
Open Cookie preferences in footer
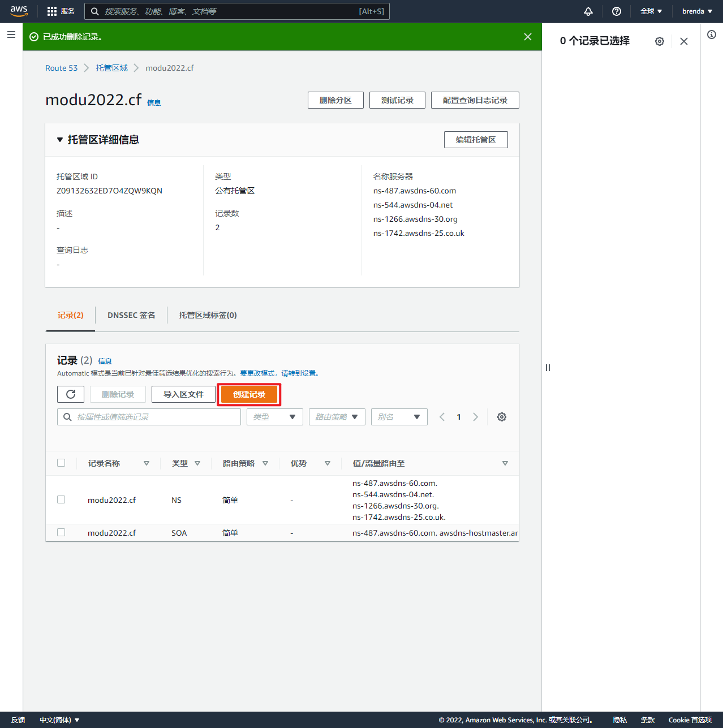(690, 720)
